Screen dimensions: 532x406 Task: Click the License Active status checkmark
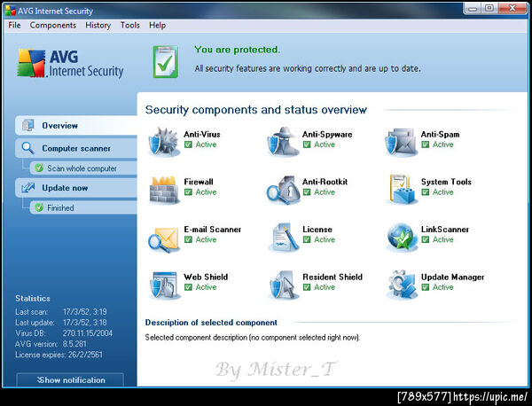point(307,239)
